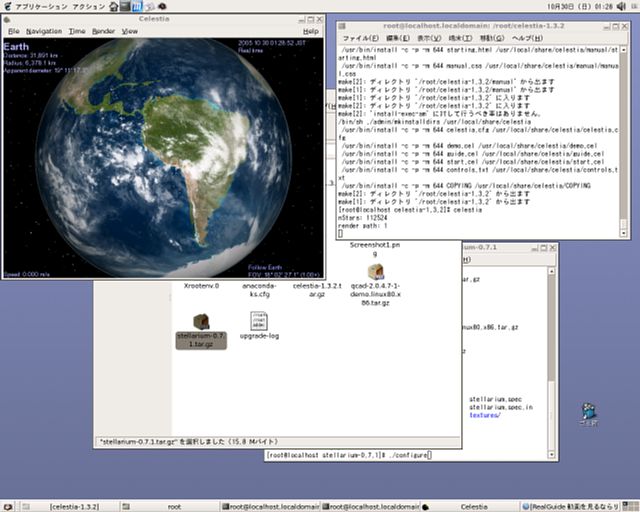Screen dimensions: 640x512
Task: Open the home folder launcher icon
Action: click(114, 6)
